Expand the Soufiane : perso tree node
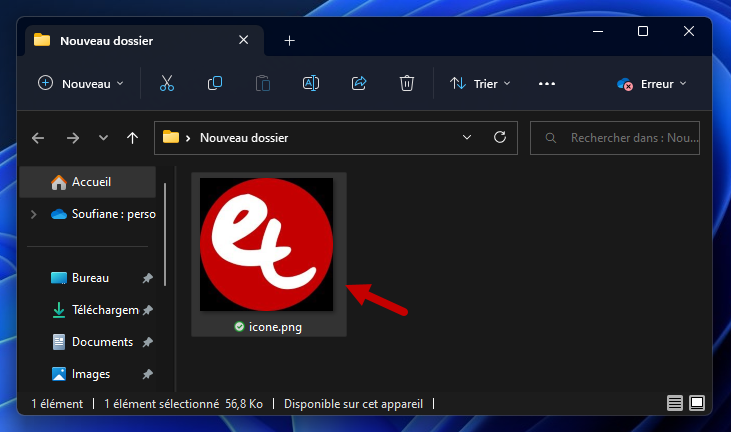This screenshot has height=432, width=731. click(x=34, y=214)
